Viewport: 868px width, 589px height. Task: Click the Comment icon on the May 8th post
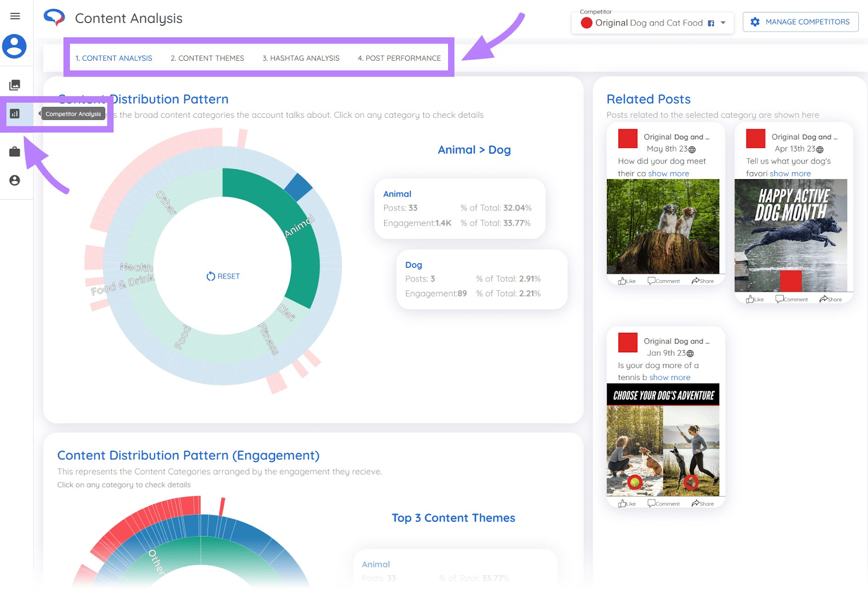663,281
